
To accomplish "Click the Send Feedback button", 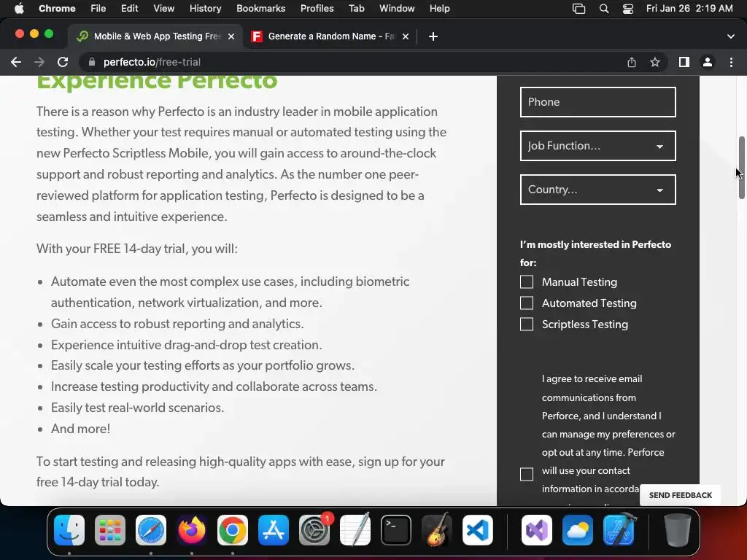I will pos(681,495).
